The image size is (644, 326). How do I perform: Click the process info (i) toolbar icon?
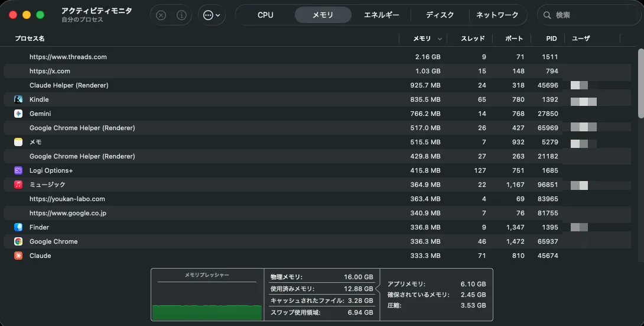pos(181,15)
